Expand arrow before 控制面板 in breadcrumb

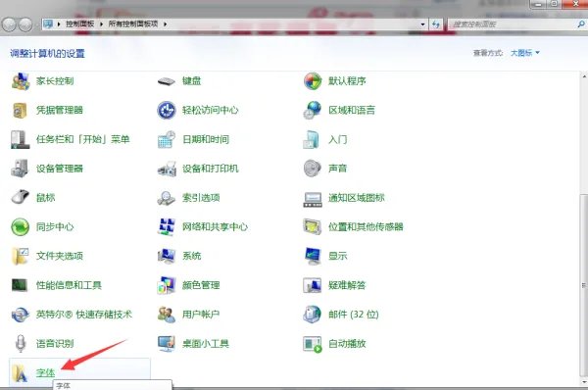pos(59,24)
